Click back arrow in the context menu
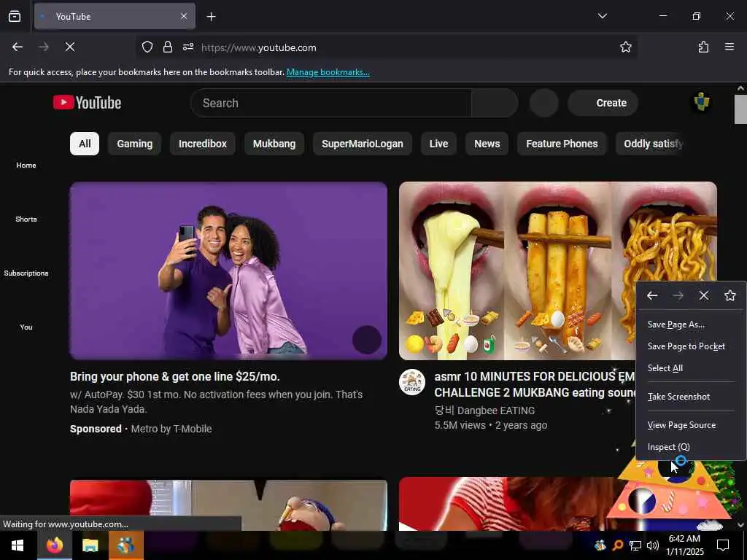The width and height of the screenshot is (747, 560). [x=652, y=296]
